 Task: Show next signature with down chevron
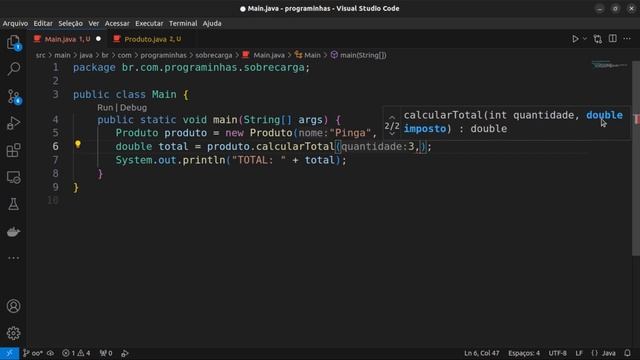point(392,133)
